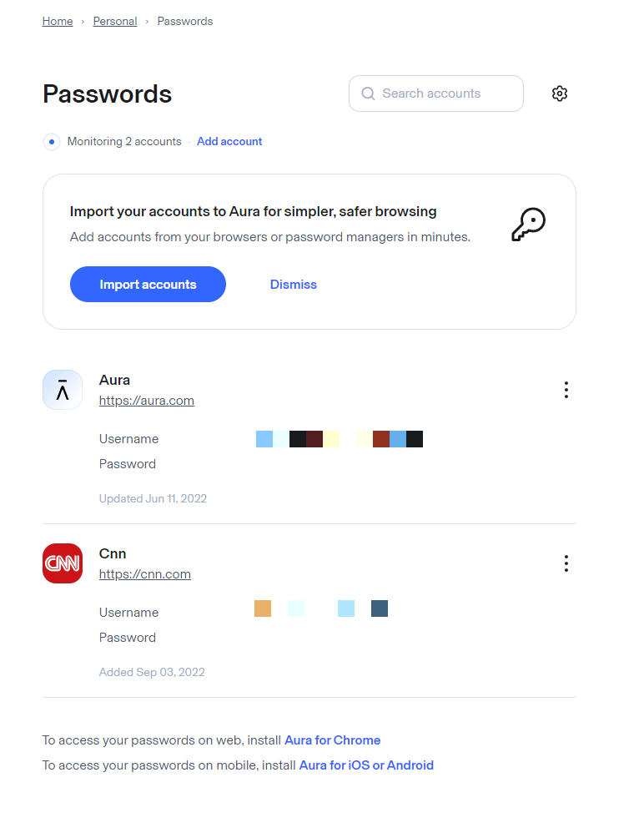Click the key illustration in the import banner
Image resolution: width=644 pixels, height=823 pixels.
click(529, 224)
